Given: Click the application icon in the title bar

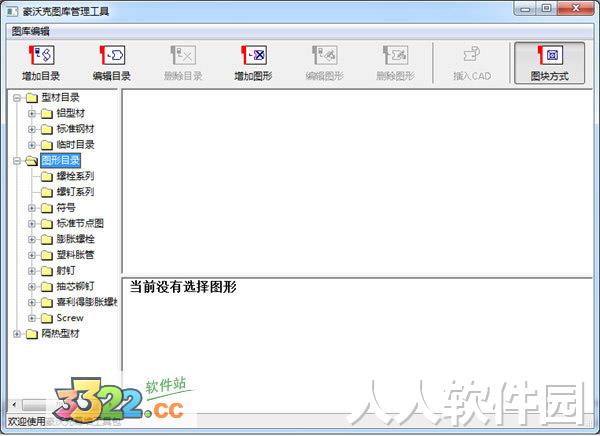Looking at the screenshot, I should click(12, 11).
